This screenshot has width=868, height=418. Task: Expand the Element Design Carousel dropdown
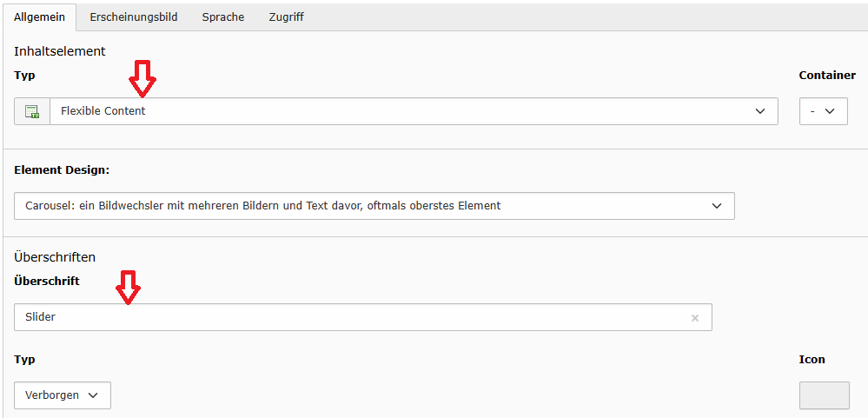pyautogui.click(x=374, y=206)
